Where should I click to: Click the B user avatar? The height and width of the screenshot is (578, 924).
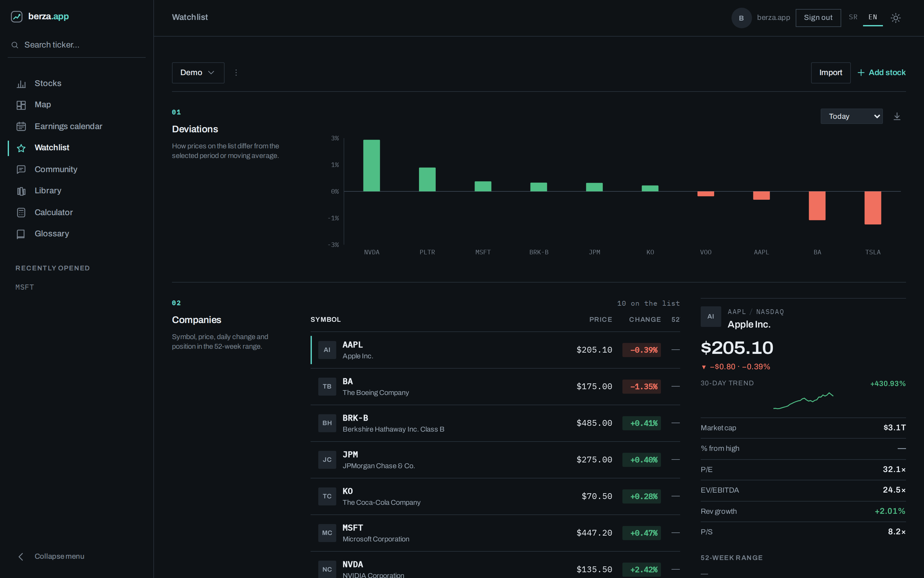coord(741,18)
